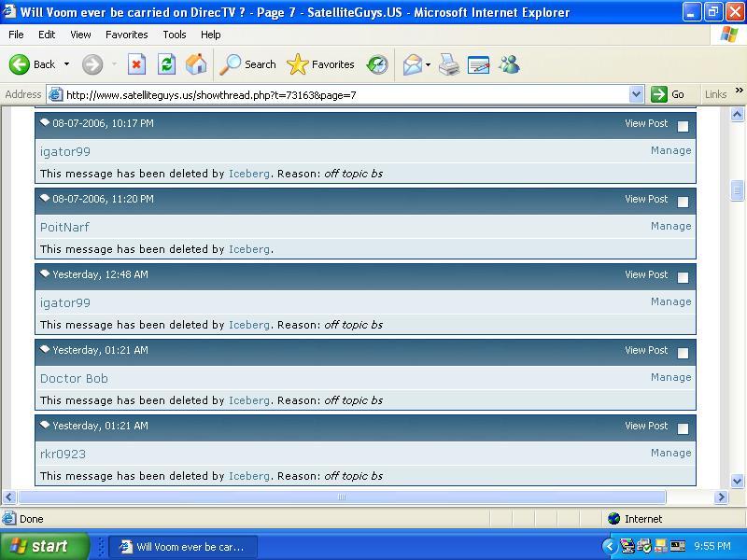This screenshot has width=747, height=560.
Task: Open the Help menu
Action: (x=211, y=35)
